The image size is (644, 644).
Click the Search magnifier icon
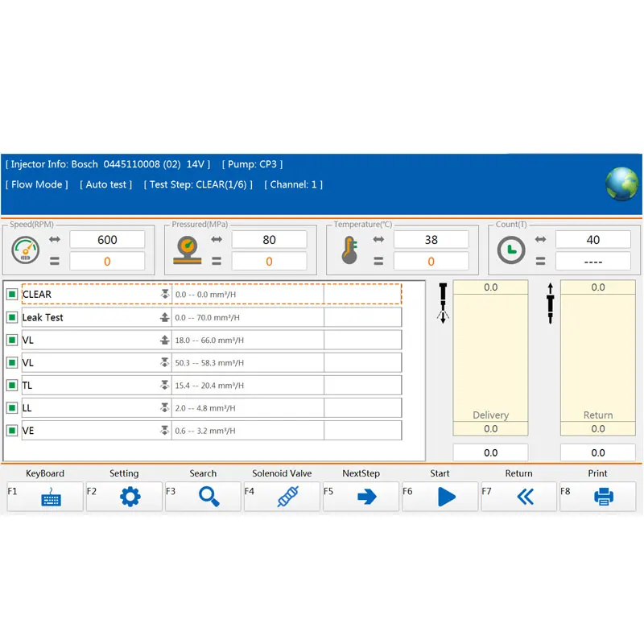(208, 496)
